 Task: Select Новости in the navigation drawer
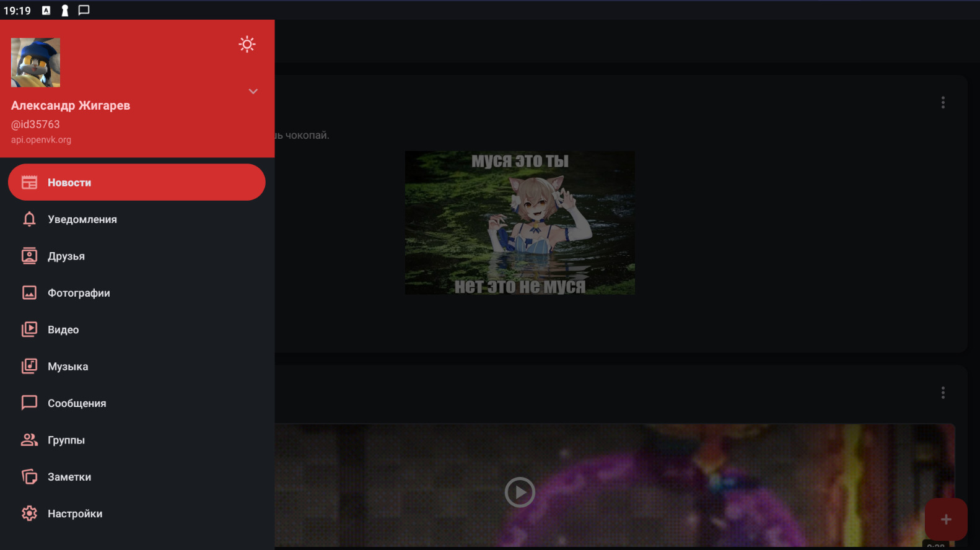coord(137,182)
